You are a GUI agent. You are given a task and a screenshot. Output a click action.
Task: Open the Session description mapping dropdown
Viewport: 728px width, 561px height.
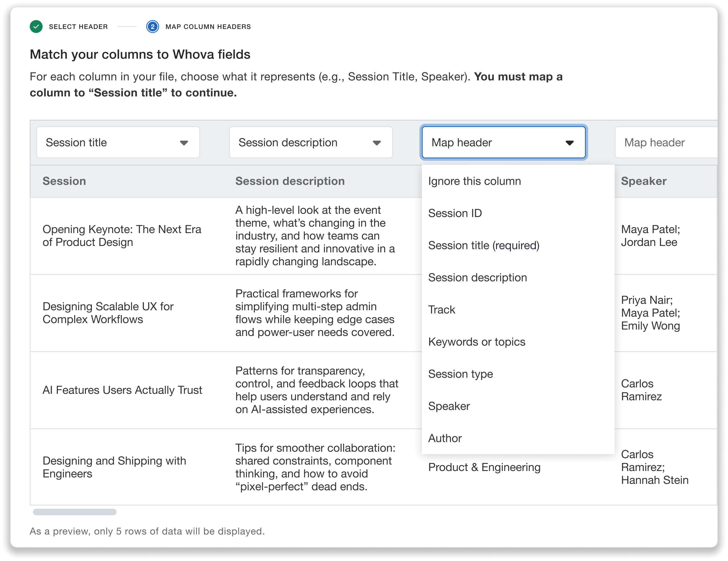pyautogui.click(x=311, y=142)
